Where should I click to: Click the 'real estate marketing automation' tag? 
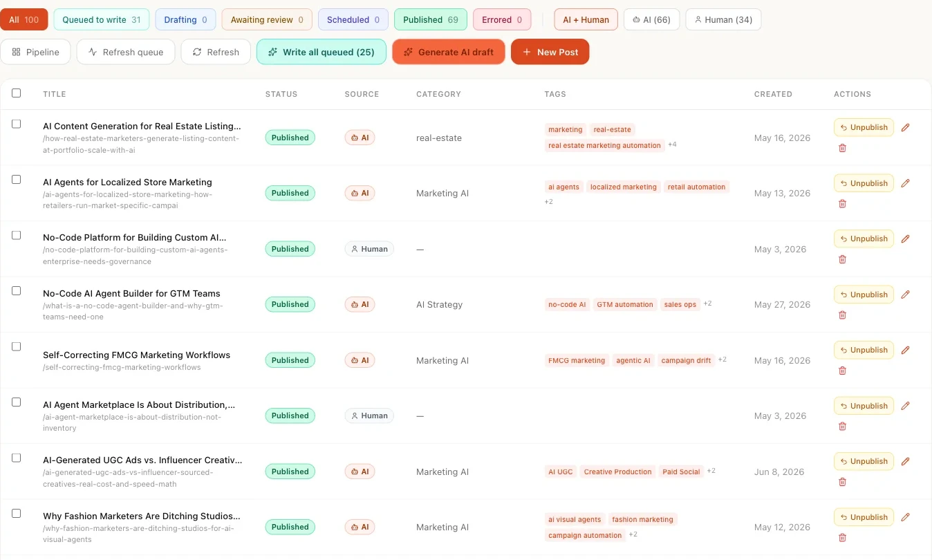pos(604,145)
